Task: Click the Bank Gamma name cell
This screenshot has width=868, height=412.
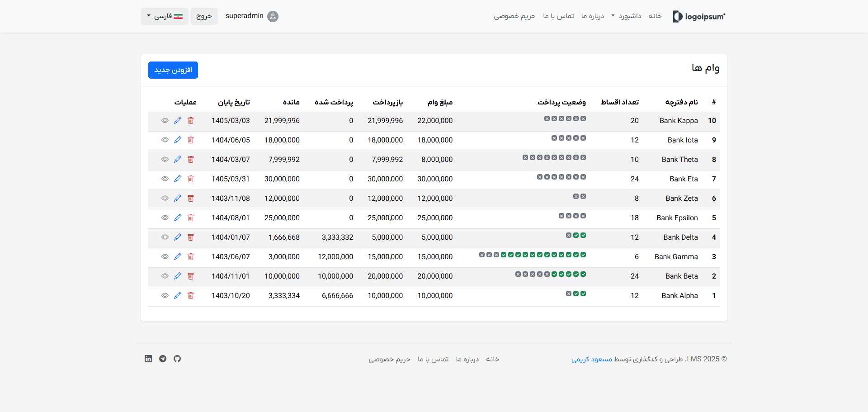Action: 676,256
